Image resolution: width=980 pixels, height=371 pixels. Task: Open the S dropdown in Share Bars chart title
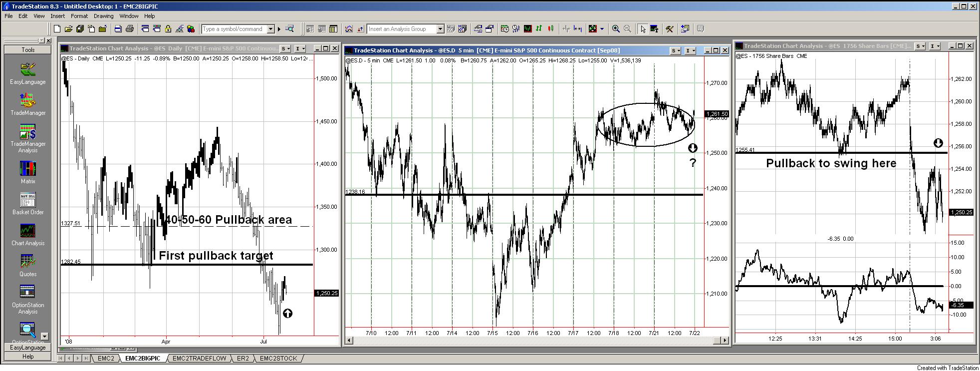tap(921, 46)
